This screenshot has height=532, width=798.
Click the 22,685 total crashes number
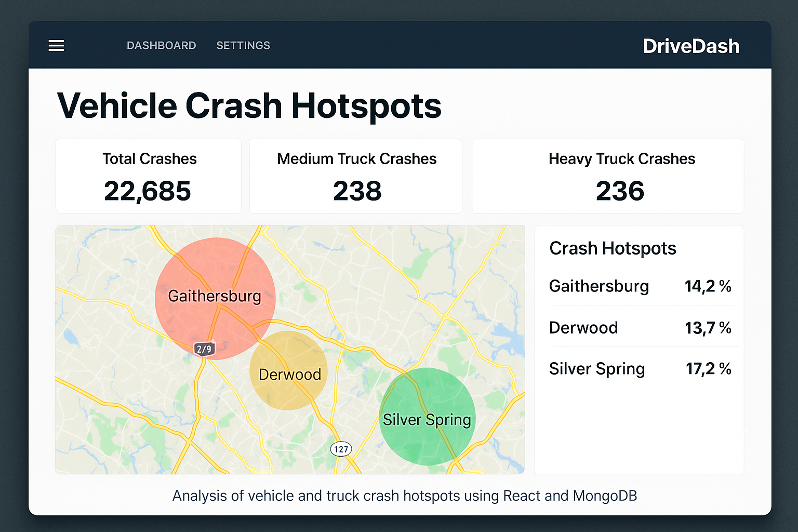point(148,191)
